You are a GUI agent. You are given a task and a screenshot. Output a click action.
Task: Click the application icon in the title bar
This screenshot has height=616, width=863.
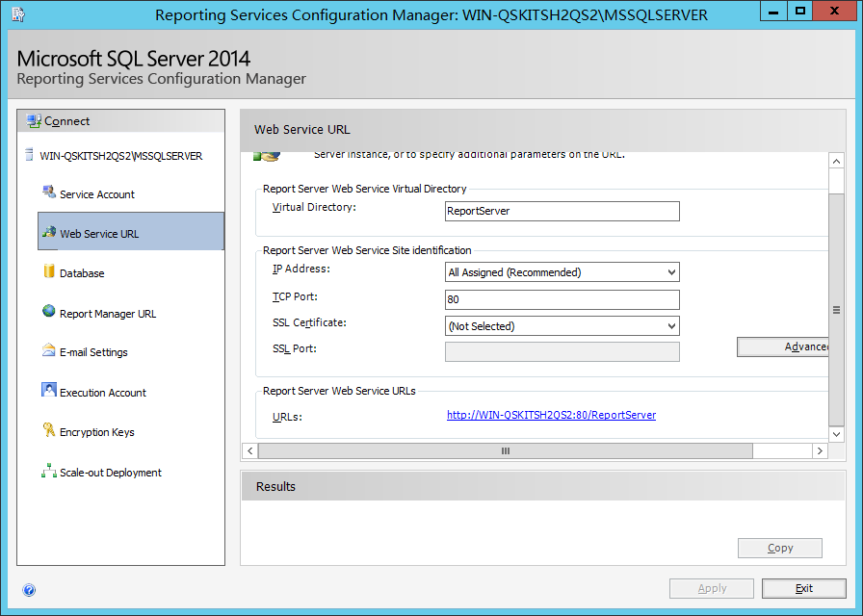18,14
